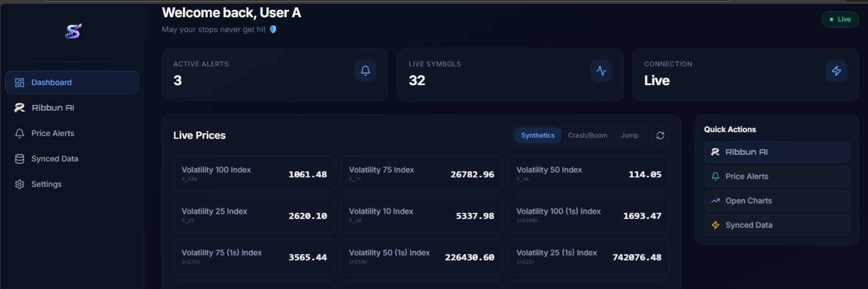Click the pulse icon on Live Symbols card
This screenshot has width=868, height=289.
pos(601,71)
